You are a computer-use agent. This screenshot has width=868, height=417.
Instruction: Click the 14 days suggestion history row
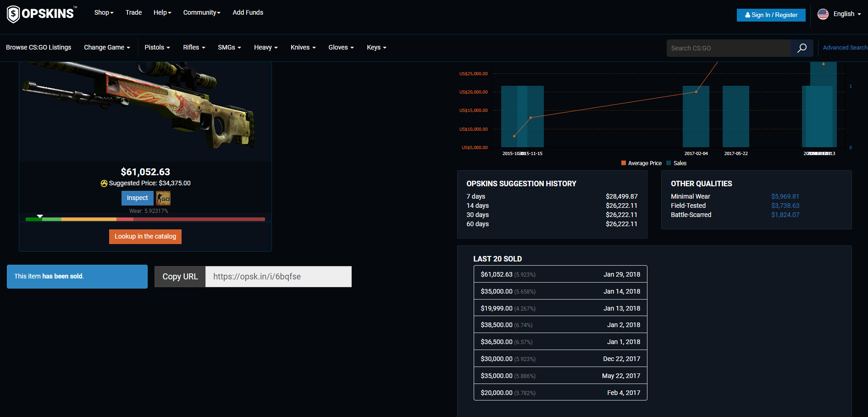click(x=552, y=206)
